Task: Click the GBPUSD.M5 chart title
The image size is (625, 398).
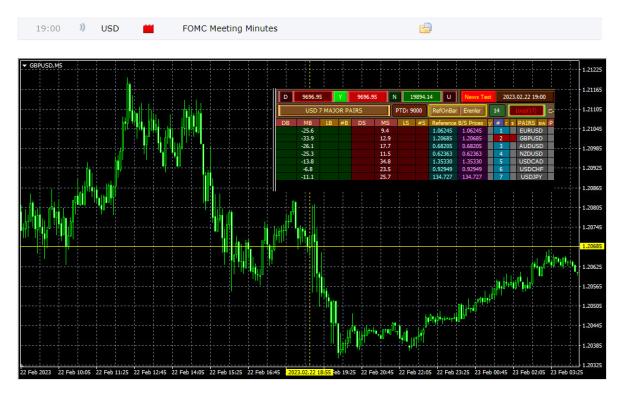Action: pyautogui.click(x=46, y=65)
